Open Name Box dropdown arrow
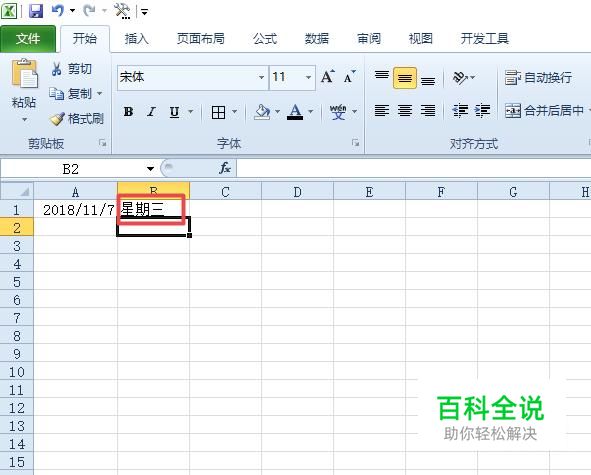 click(150, 169)
